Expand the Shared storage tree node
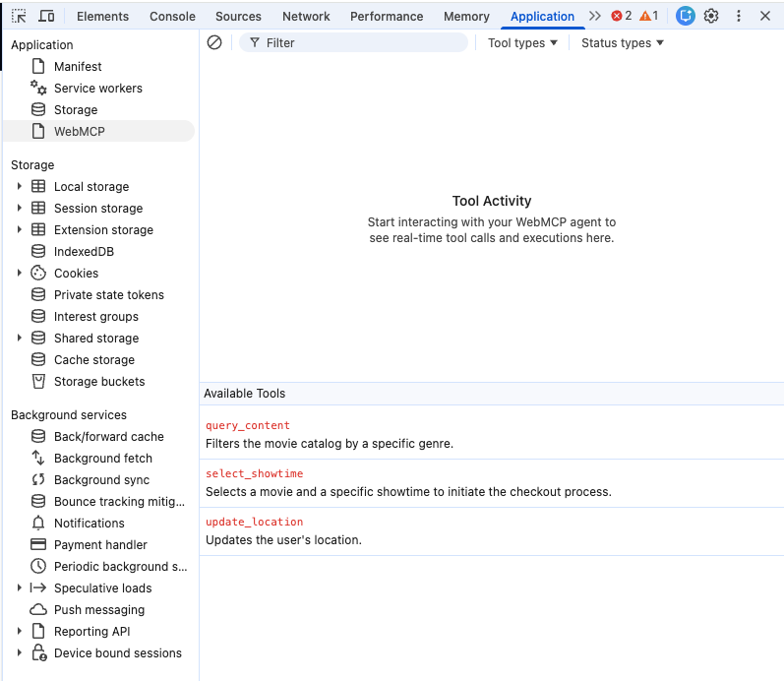This screenshot has height=681, width=784. (x=19, y=338)
